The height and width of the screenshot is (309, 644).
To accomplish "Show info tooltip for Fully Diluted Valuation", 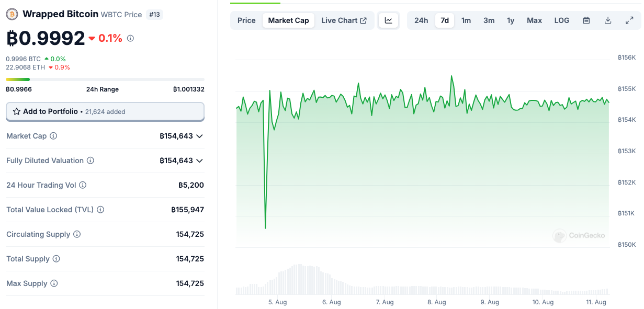I will tap(91, 161).
